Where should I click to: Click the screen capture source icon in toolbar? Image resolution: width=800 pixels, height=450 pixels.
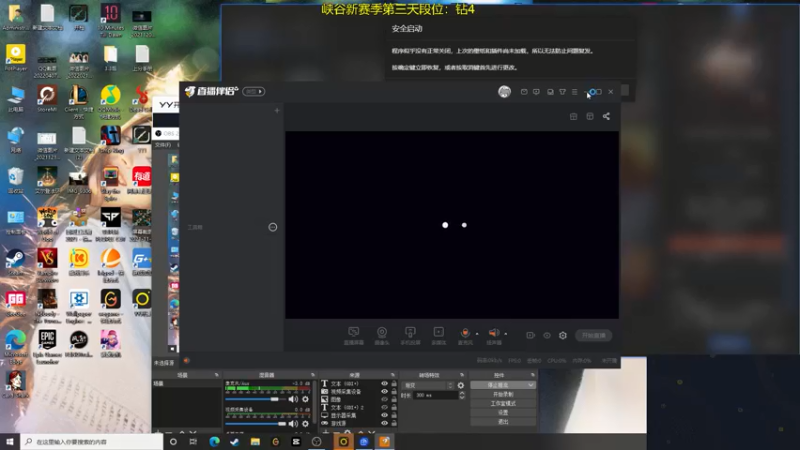tap(353, 332)
